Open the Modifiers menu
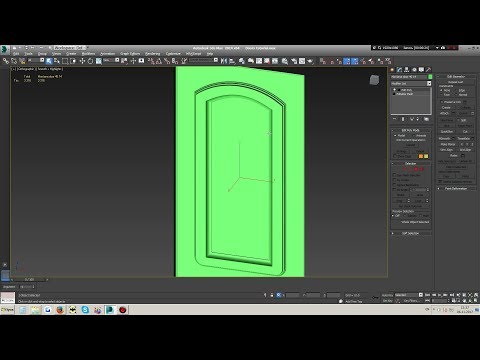This screenshot has width=480, height=360. [x=88, y=54]
